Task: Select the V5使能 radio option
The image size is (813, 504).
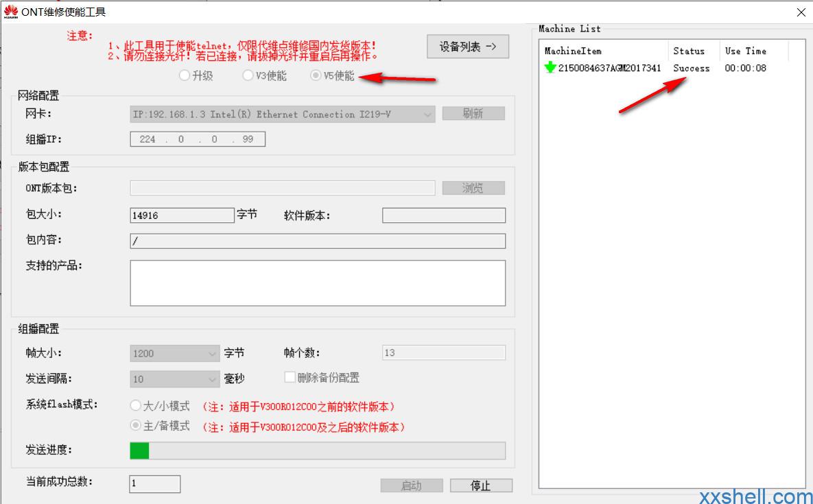Action: (316, 76)
